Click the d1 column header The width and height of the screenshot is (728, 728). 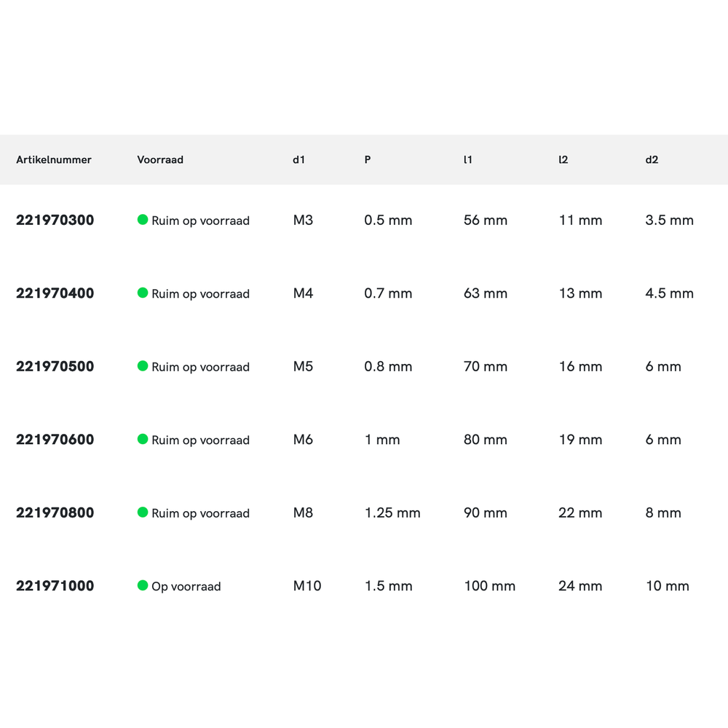[x=298, y=159]
